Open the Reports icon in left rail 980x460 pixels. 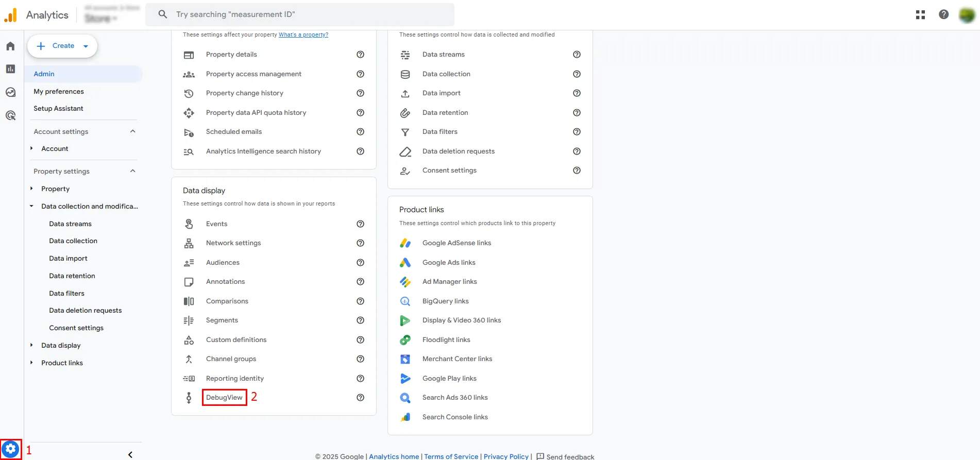click(10, 69)
